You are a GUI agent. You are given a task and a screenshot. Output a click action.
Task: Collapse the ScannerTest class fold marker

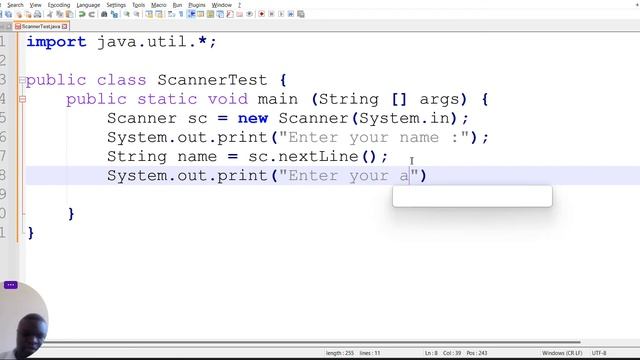coord(22,80)
